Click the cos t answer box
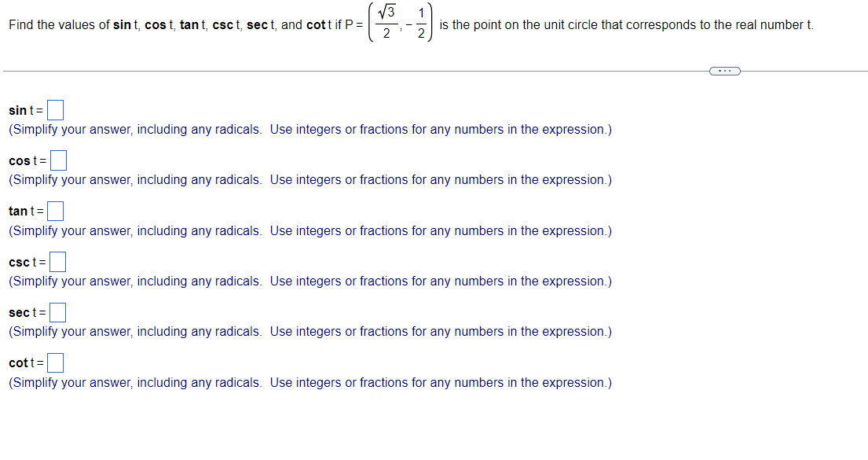This screenshot has width=868, height=460. pos(58,160)
